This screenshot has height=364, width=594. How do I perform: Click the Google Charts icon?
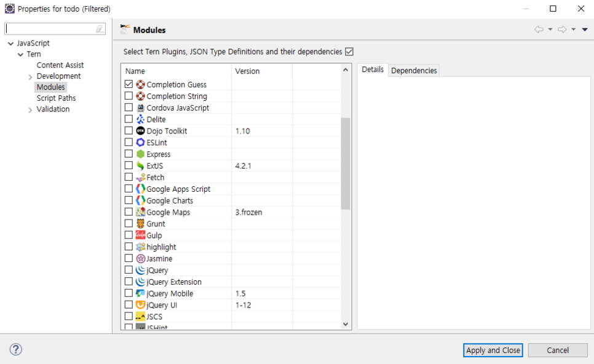point(141,200)
